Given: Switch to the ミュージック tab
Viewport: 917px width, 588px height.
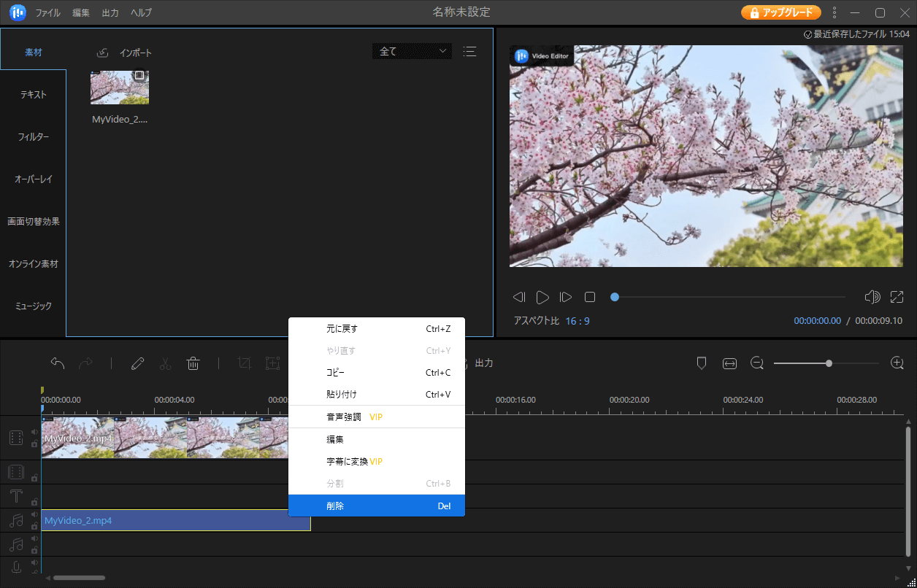Looking at the screenshot, I should click(x=34, y=306).
